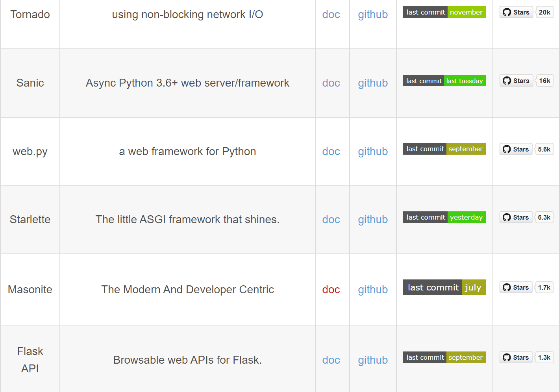This screenshot has width=559, height=392.
Task: Click the GitHub Stars button for Tornado
Action: [516, 12]
